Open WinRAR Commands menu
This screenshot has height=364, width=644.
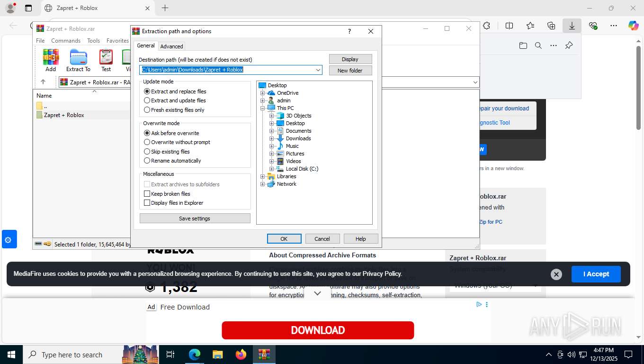66,41
